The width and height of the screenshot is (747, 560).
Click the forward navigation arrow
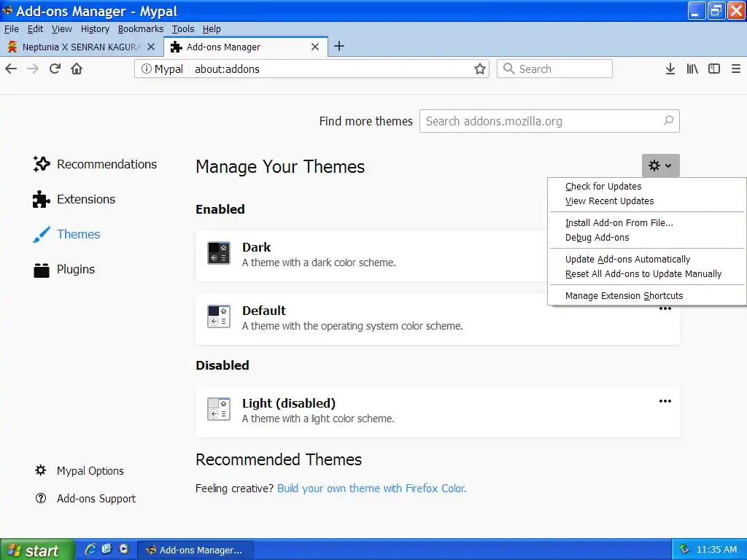(33, 69)
